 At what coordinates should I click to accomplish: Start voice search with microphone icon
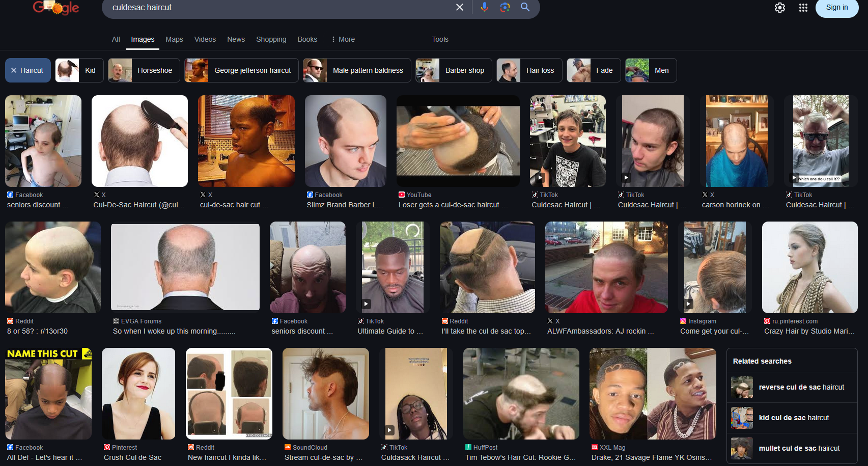[484, 7]
